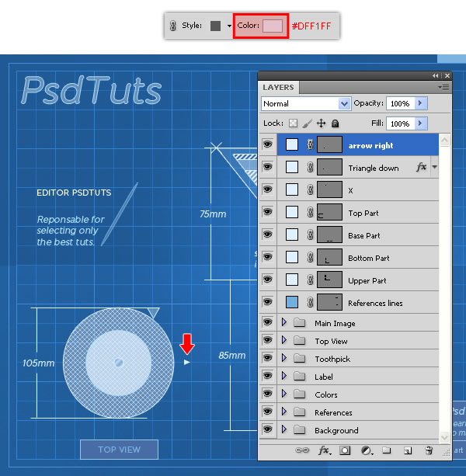The height and width of the screenshot is (476, 466).
Task: Click the Opacity value field
Action: click(x=400, y=103)
